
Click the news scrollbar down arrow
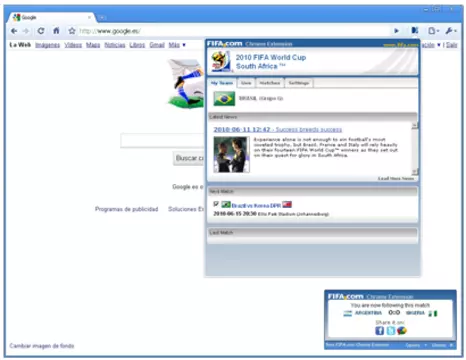coord(415,172)
